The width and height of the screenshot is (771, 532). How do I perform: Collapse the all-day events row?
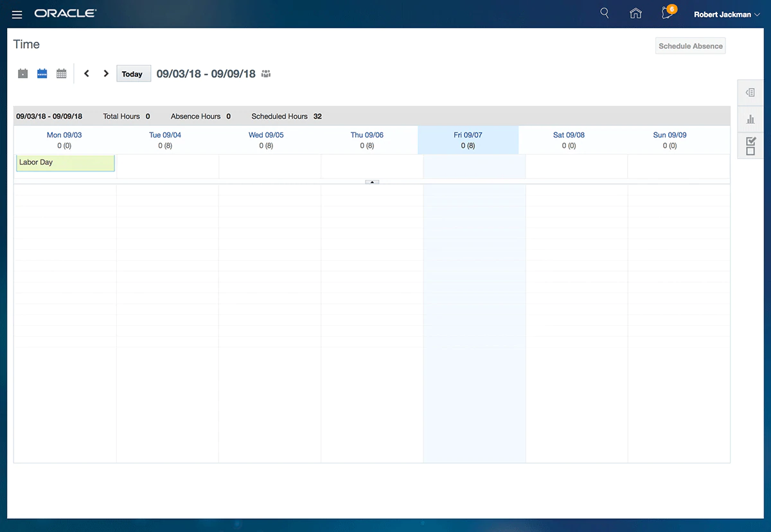(372, 182)
